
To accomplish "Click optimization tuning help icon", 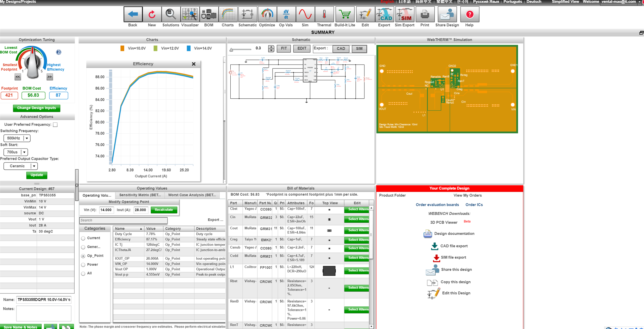I will pos(59,52).
